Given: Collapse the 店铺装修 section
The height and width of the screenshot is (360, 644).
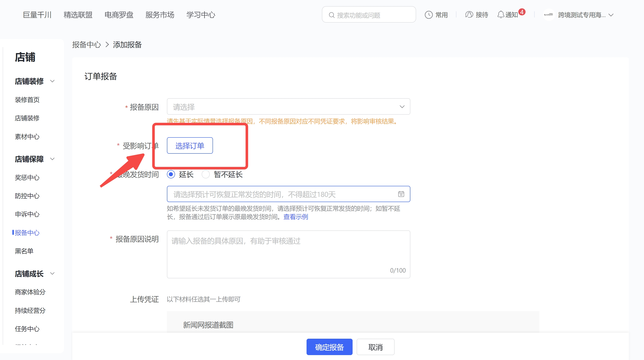Looking at the screenshot, I should pos(52,81).
